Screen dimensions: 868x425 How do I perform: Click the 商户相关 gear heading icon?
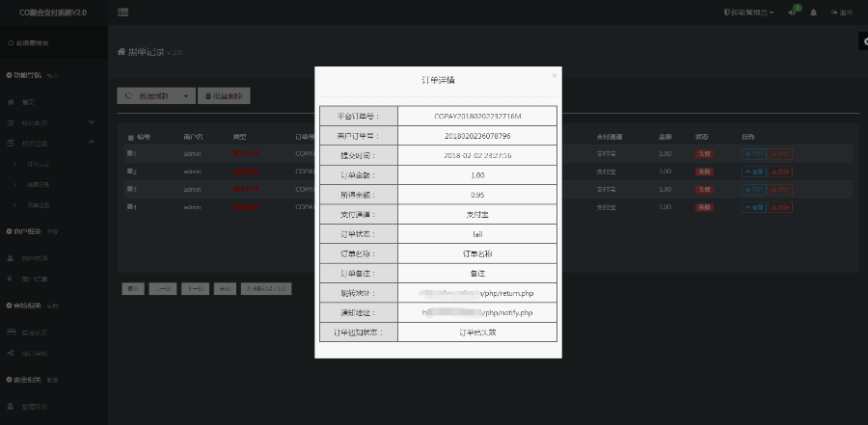click(9, 231)
